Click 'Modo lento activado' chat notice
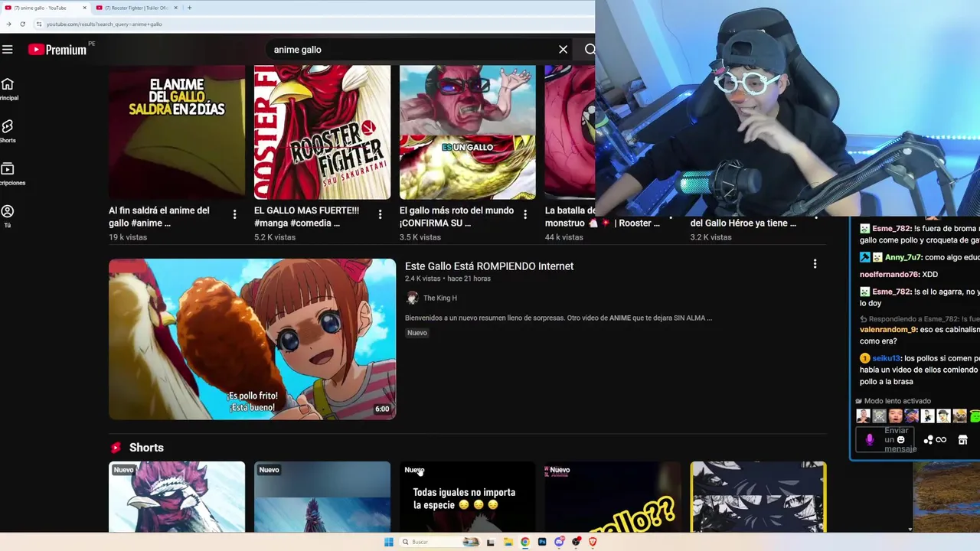The height and width of the screenshot is (551, 980). pos(893,401)
